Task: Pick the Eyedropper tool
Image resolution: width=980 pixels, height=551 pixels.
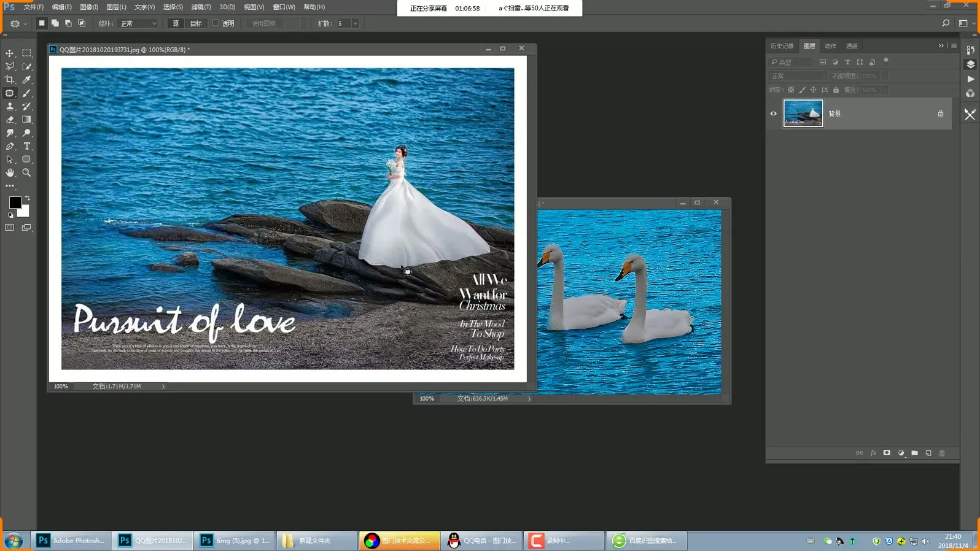Action: 26,80
